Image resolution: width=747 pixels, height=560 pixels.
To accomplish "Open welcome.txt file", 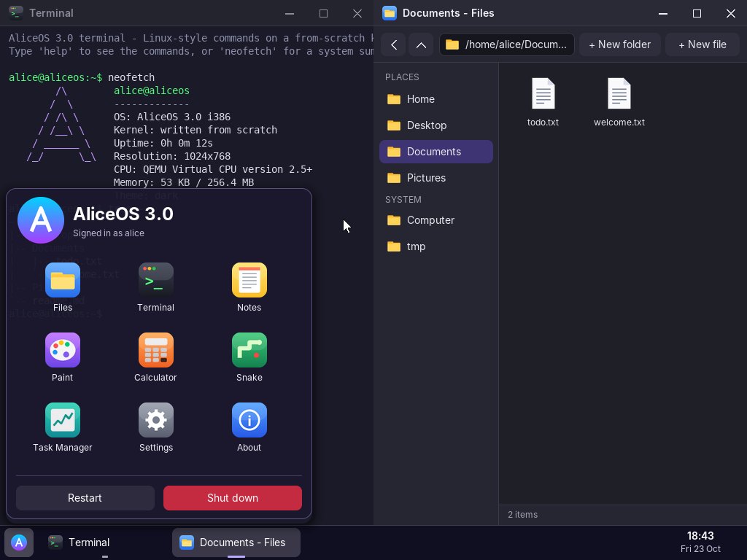I will click(x=619, y=102).
